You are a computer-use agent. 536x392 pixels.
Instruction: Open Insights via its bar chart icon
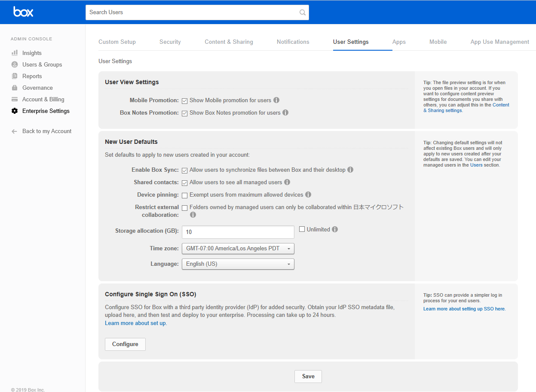tap(15, 53)
